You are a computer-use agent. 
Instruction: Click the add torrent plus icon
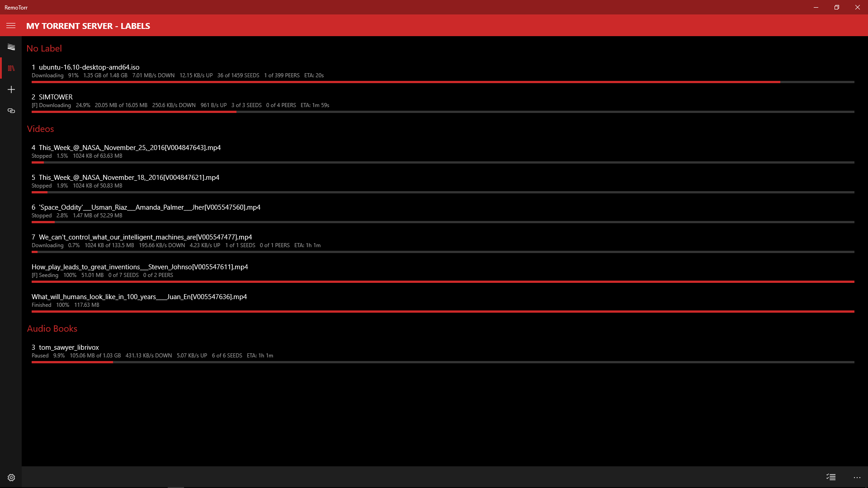[x=11, y=89]
